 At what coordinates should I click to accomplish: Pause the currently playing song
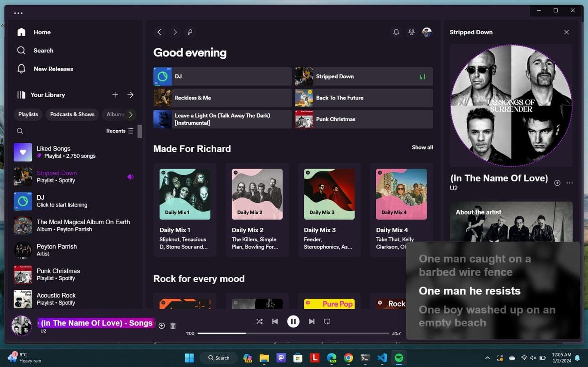[x=294, y=321]
